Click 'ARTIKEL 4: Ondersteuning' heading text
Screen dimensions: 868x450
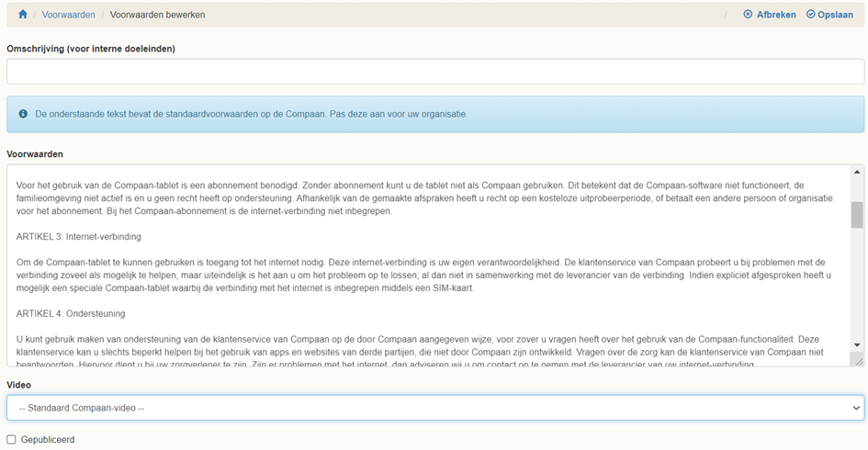[x=71, y=313]
